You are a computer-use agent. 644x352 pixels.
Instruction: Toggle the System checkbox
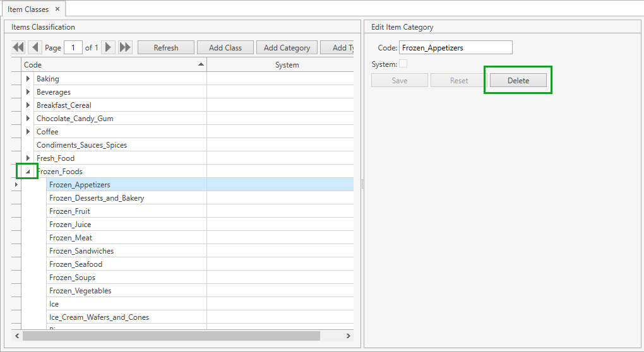(403, 64)
